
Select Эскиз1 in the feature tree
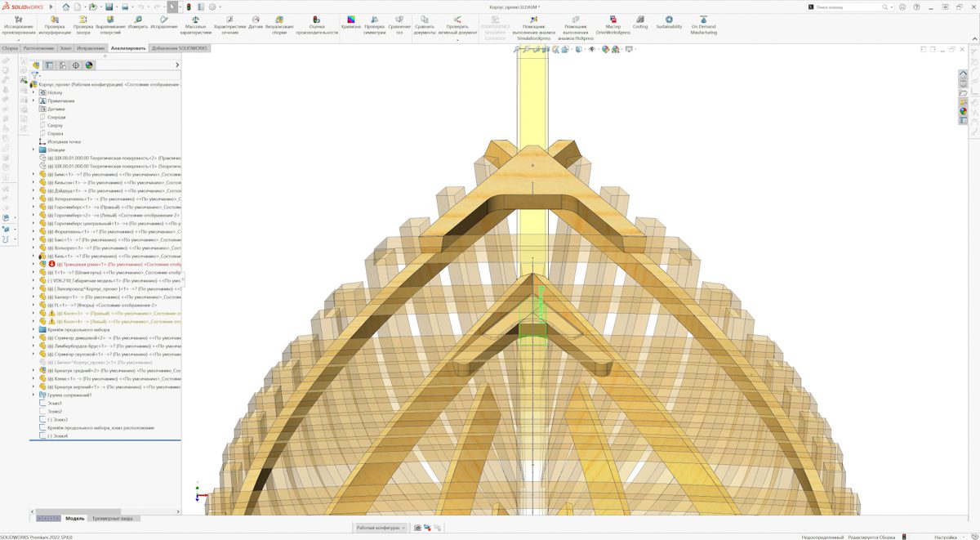click(55, 403)
